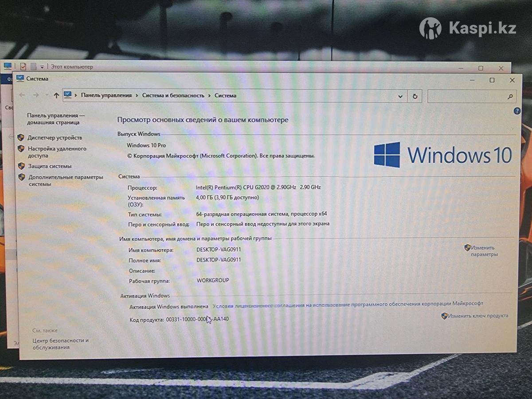Click Изменить параметры link
532x399 pixels.
(x=484, y=251)
